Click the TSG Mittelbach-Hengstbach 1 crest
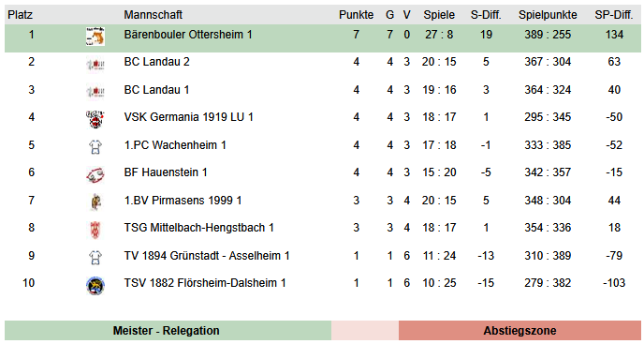This screenshot has height=344, width=644. click(95, 230)
